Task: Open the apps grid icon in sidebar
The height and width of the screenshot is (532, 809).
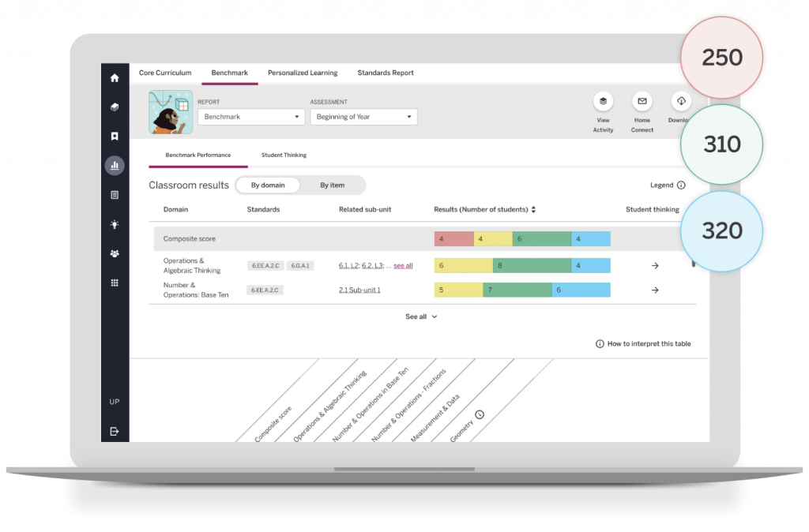Action: 115,283
